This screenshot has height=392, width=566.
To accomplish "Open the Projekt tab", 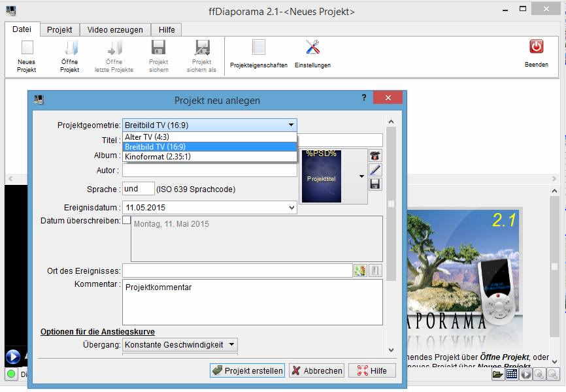I will 60,30.
